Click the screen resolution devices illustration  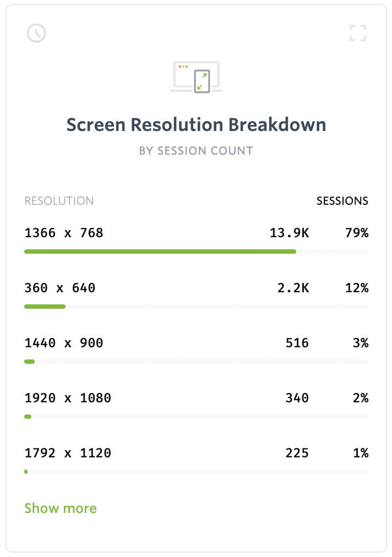196,78
